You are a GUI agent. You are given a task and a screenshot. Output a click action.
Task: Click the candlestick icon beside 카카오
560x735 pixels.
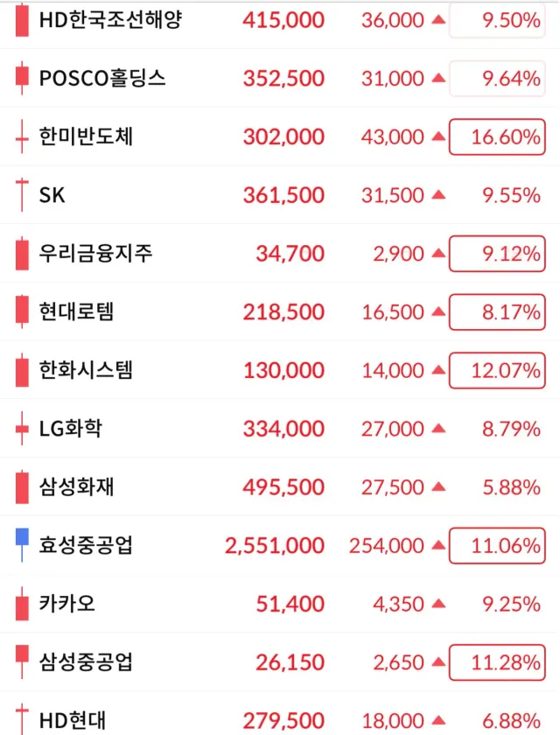coord(22,604)
